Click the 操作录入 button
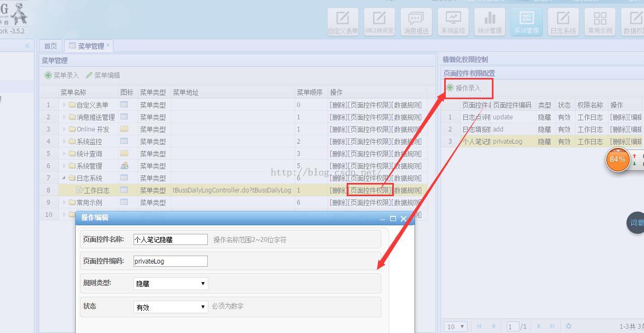Image resolution: width=644 pixels, height=333 pixels. (464, 88)
